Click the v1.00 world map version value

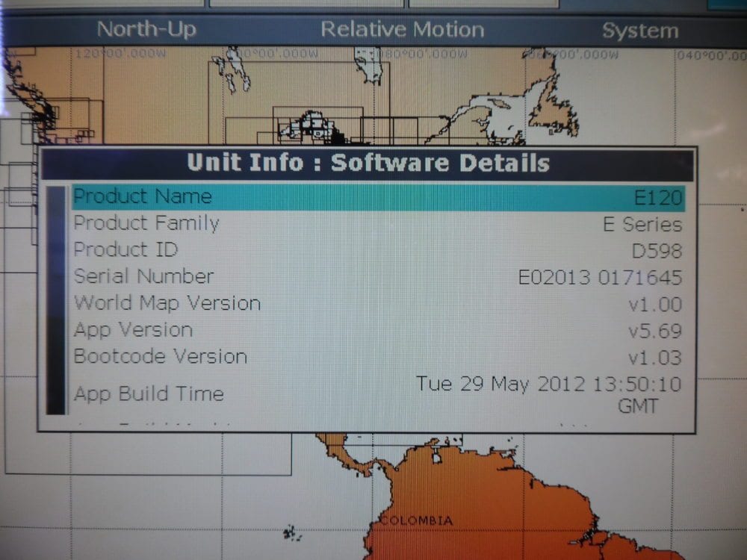point(655,305)
